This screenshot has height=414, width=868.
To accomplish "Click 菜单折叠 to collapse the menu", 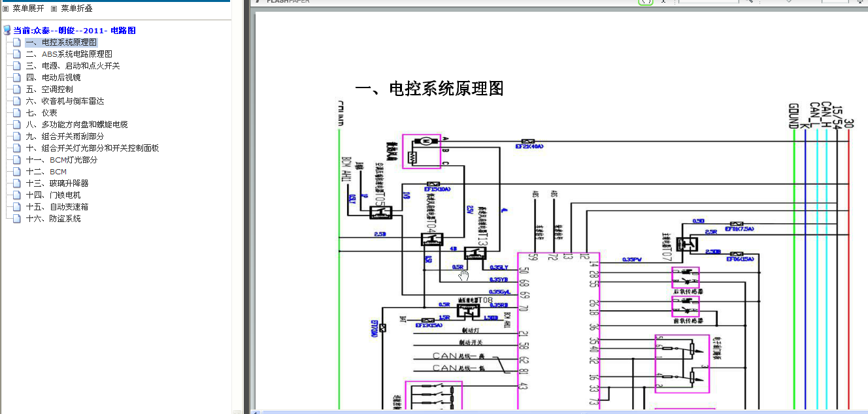I will click(76, 8).
